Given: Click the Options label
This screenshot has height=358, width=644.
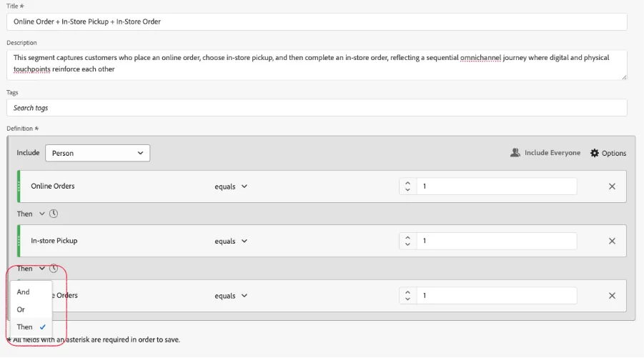Looking at the screenshot, I should click(613, 153).
